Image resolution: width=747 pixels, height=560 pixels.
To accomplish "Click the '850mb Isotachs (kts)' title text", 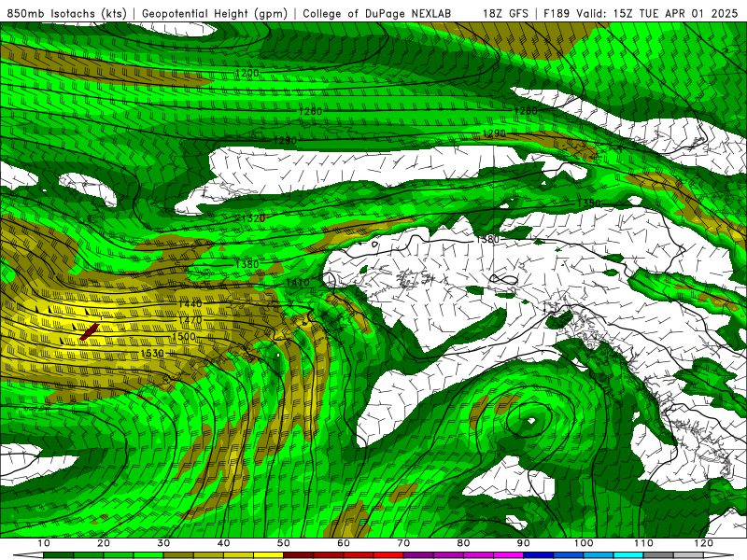I will (67, 13).
